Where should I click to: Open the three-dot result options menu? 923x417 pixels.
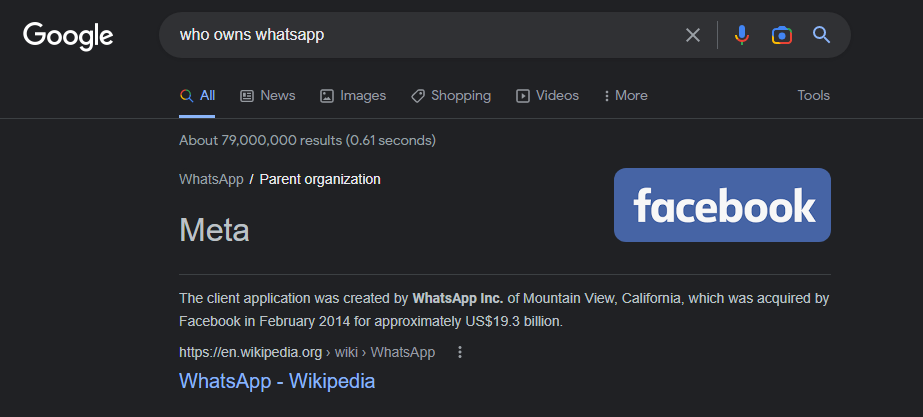click(x=460, y=352)
